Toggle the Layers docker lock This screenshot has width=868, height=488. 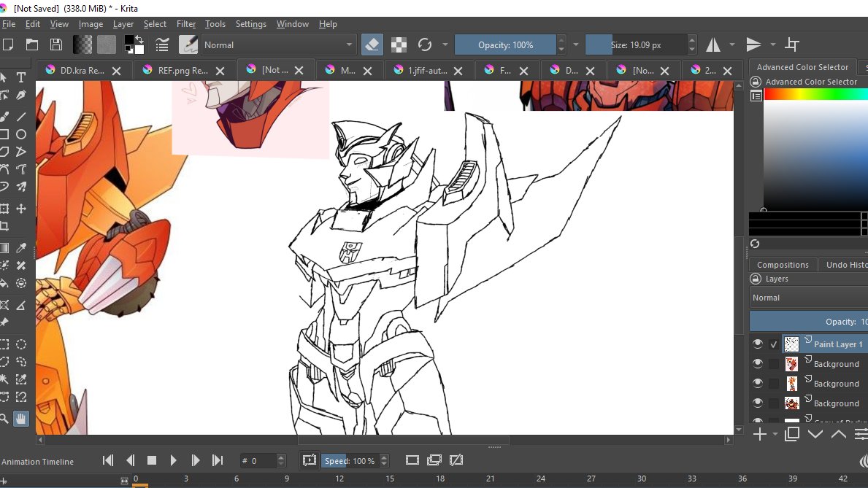755,279
